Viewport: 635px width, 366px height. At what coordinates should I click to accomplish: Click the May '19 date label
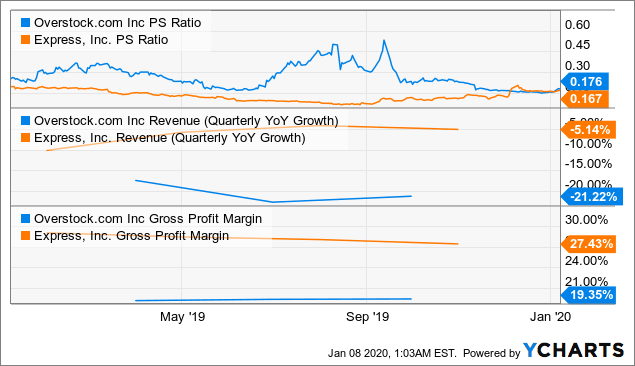click(x=183, y=317)
